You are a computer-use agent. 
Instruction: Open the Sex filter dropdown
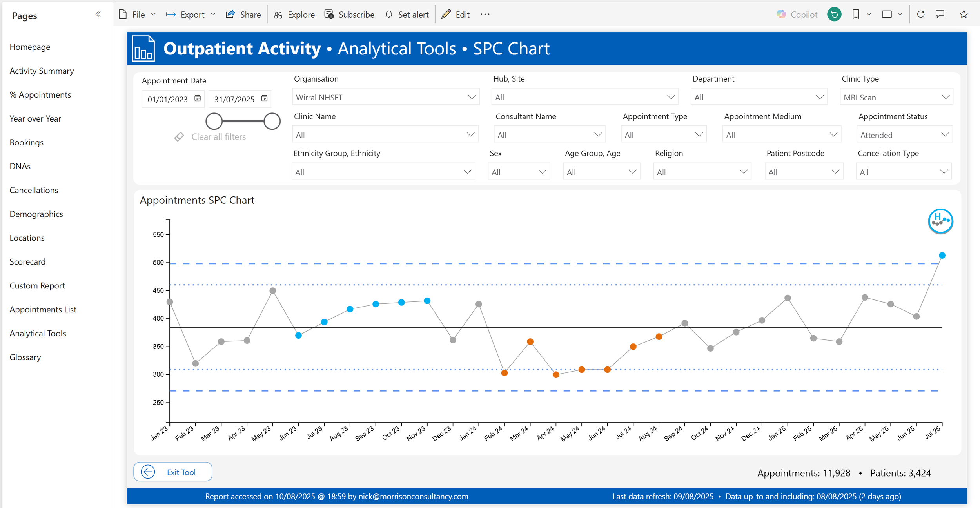[x=542, y=172]
